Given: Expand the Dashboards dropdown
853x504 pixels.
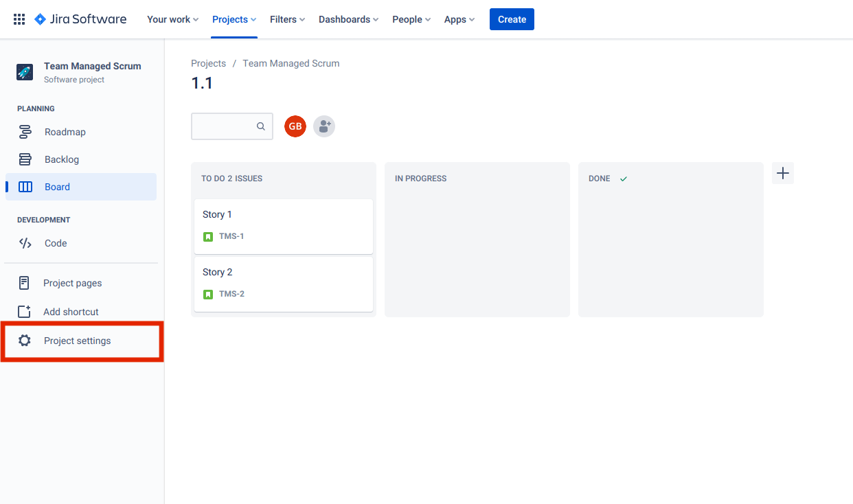Looking at the screenshot, I should pyautogui.click(x=348, y=19).
